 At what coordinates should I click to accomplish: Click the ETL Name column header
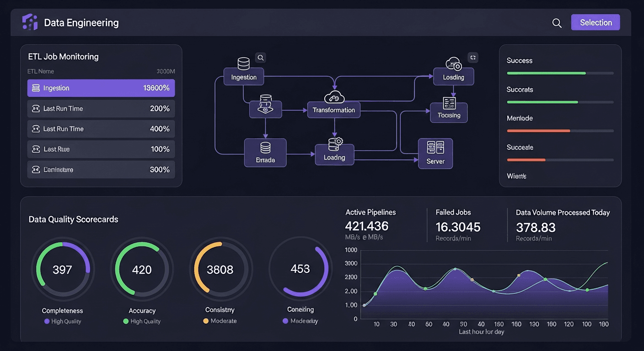point(41,71)
